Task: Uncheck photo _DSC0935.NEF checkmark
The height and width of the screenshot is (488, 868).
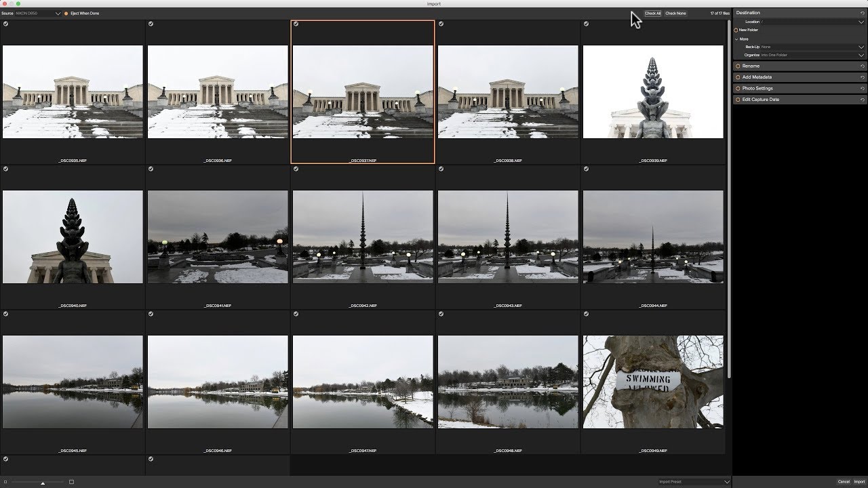Action: pos(5,24)
